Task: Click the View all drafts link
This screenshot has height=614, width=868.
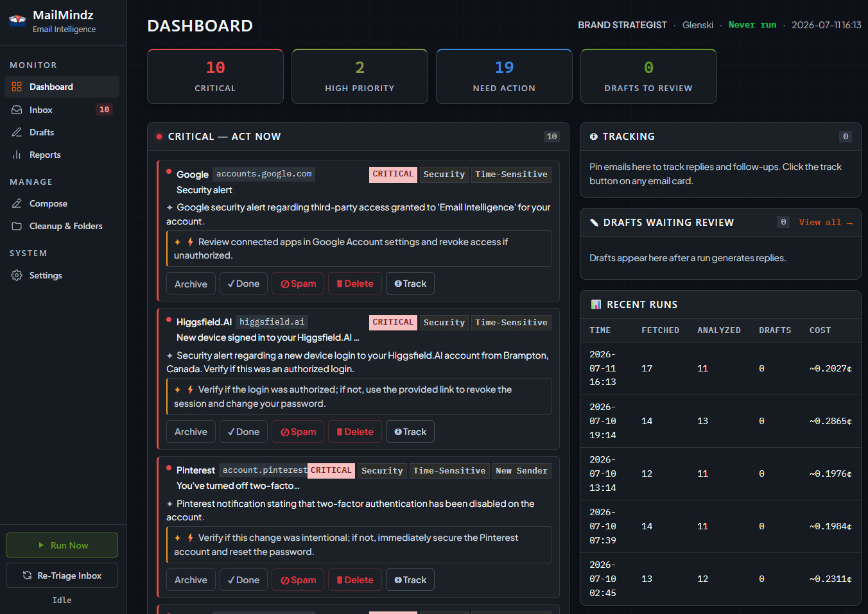Action: (826, 223)
